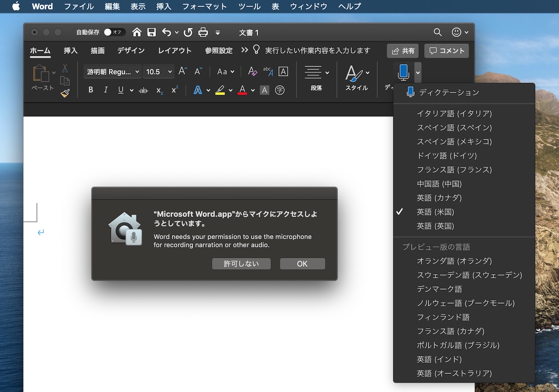The height and width of the screenshot is (392, 559).
Task: Open the スタイル styles gallery
Action: tap(357, 78)
